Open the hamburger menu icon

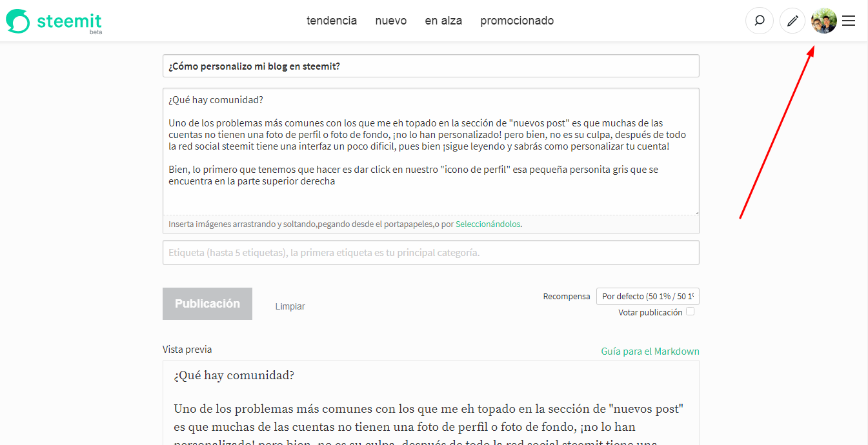(849, 21)
